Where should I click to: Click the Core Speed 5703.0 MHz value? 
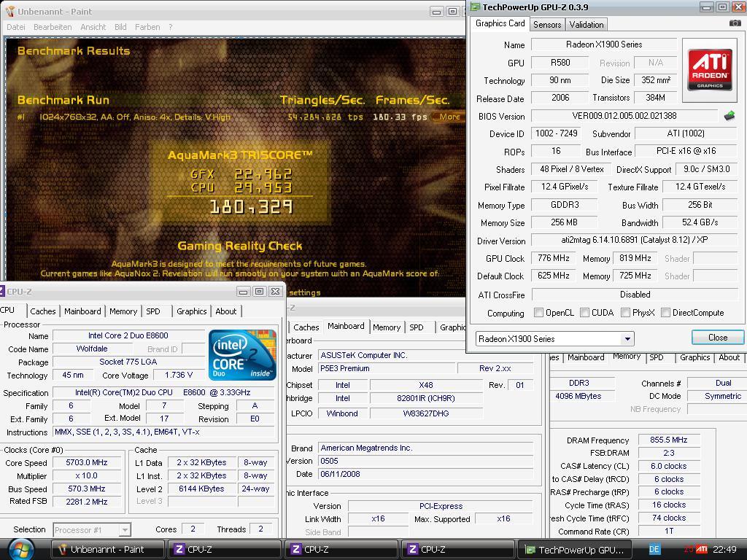tap(86, 462)
